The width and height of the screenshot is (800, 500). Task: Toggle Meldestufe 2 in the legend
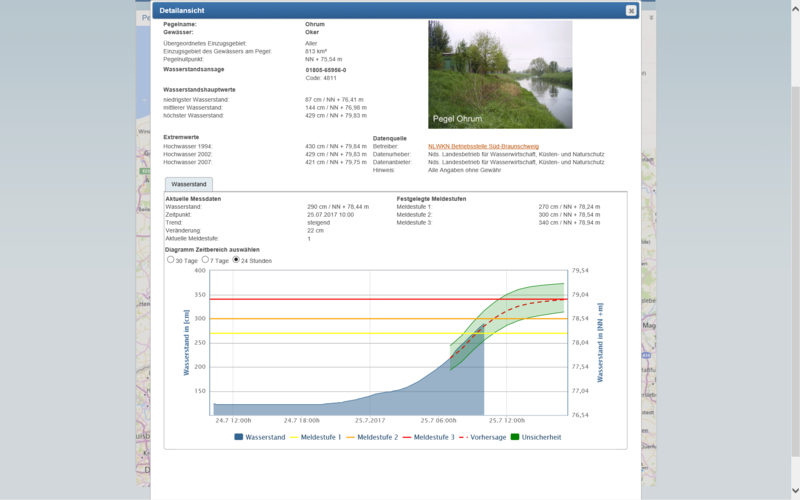pos(374,437)
